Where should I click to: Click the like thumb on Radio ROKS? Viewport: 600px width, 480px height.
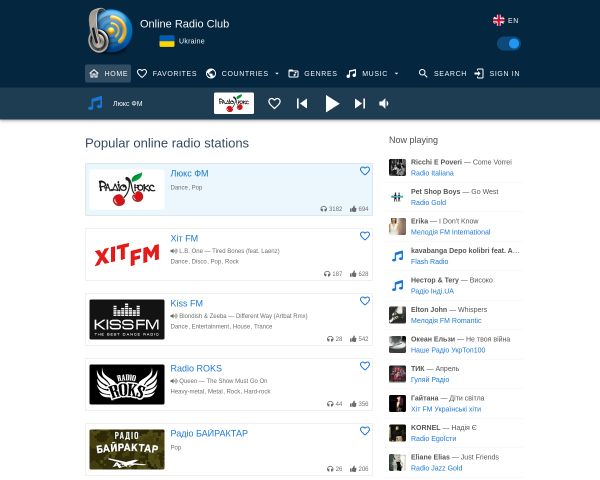coord(353,404)
